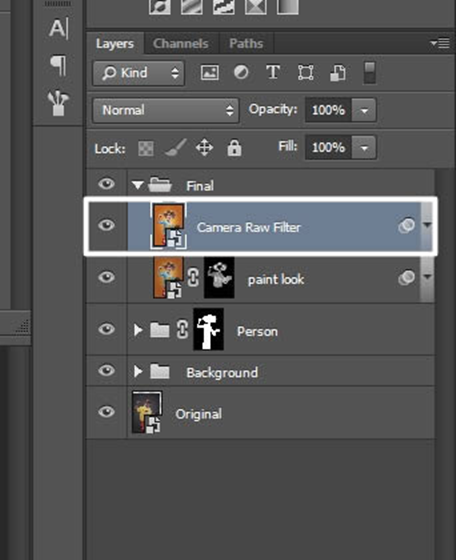Click smart filter icon on paint look layer

406,278
